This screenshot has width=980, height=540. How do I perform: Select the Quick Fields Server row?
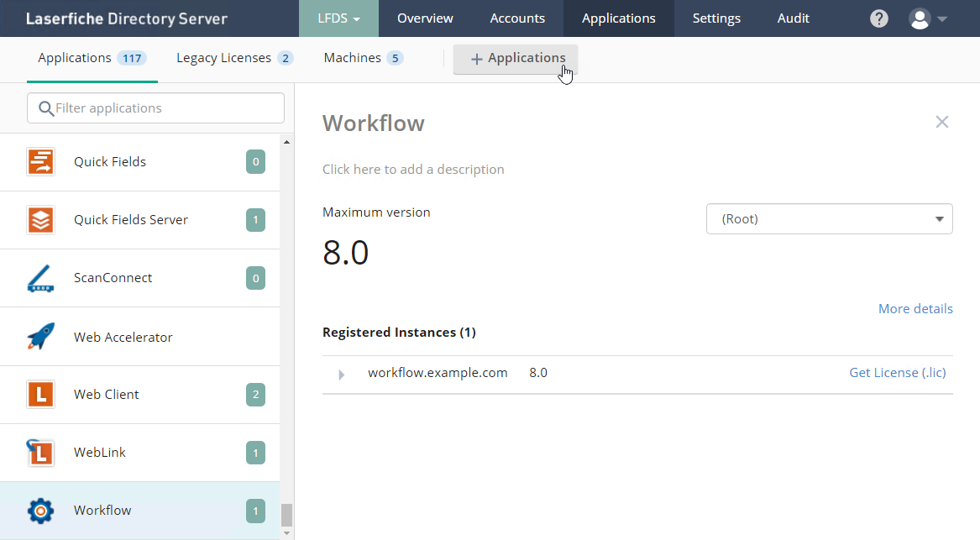click(x=140, y=220)
